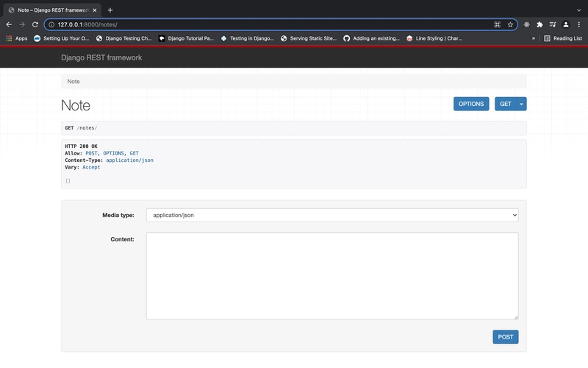Click the Django REST framework brand link
The height and width of the screenshot is (368, 588).
tap(101, 57)
